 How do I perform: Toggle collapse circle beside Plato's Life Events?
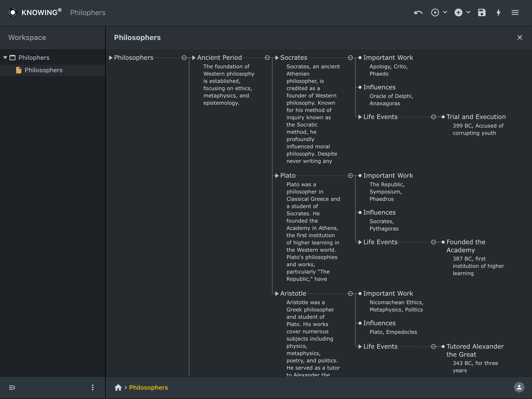click(434, 242)
